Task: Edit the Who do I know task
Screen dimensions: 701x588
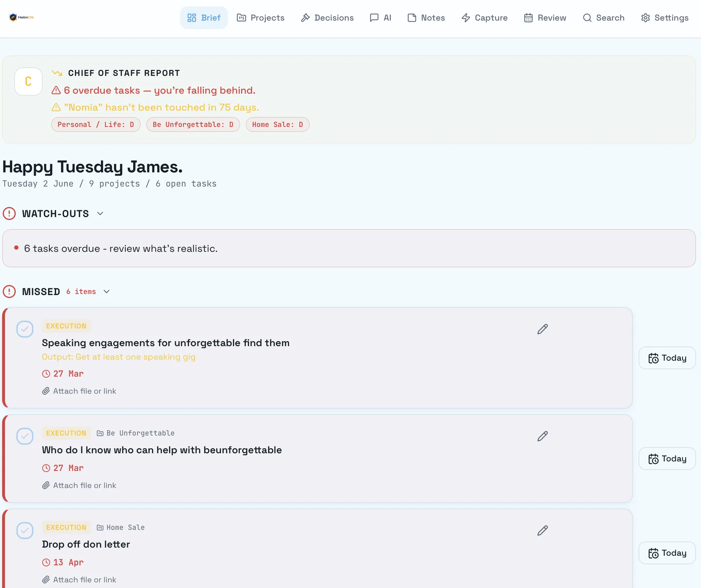Action: point(542,436)
